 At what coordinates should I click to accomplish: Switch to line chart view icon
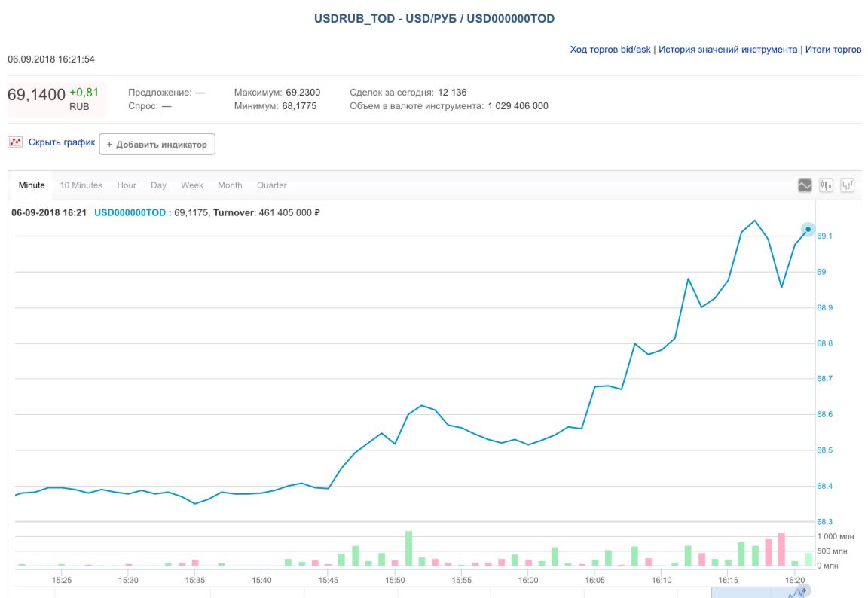tap(805, 185)
